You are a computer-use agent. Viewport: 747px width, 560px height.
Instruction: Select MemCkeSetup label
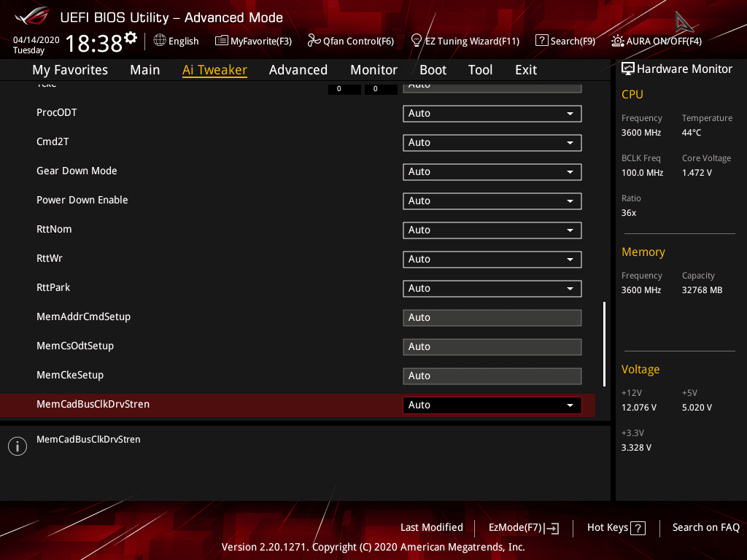click(69, 375)
